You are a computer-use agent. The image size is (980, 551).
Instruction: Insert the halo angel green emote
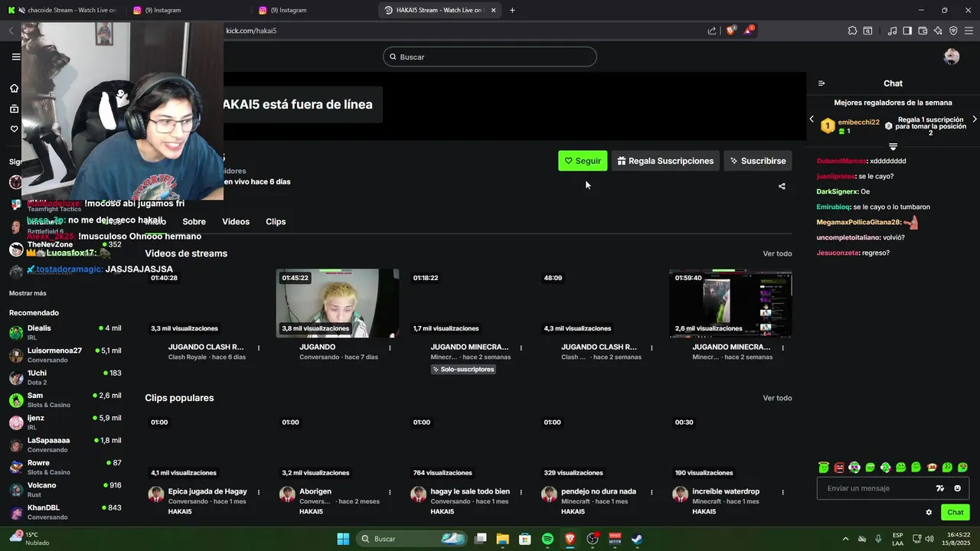pos(824,468)
